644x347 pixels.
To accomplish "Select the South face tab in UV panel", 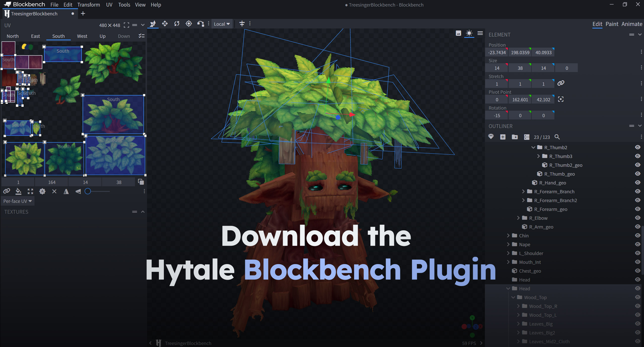I will pyautogui.click(x=58, y=36).
